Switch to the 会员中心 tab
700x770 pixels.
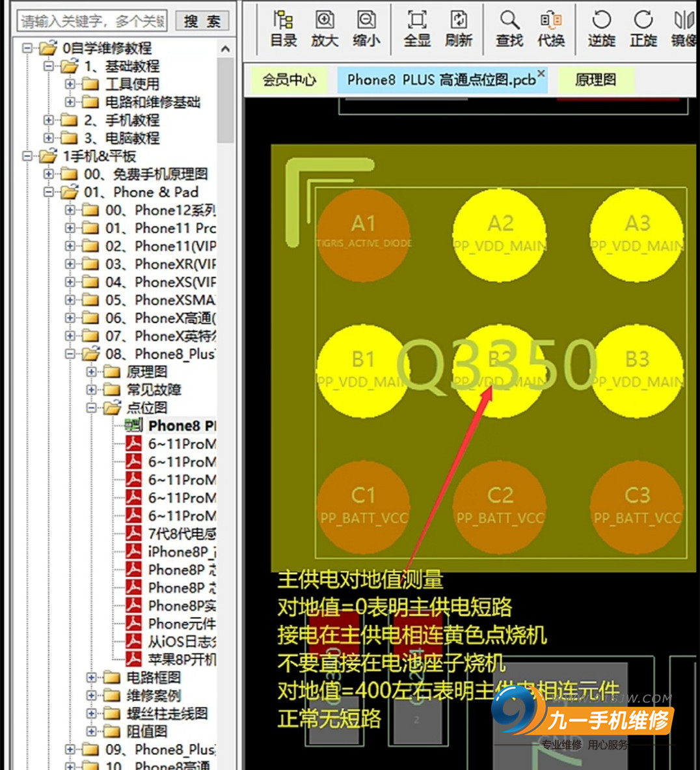click(x=289, y=79)
